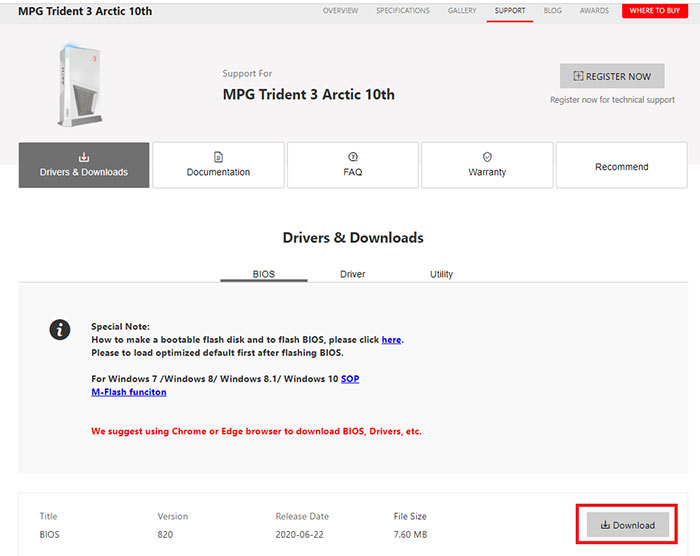Open the M-Flash funciton link
Screen dimensions: 700x556
pyautogui.click(x=129, y=392)
